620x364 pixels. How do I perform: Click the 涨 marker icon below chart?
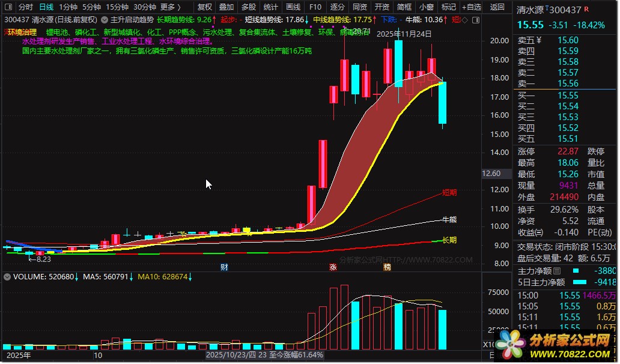pyautogui.click(x=333, y=267)
